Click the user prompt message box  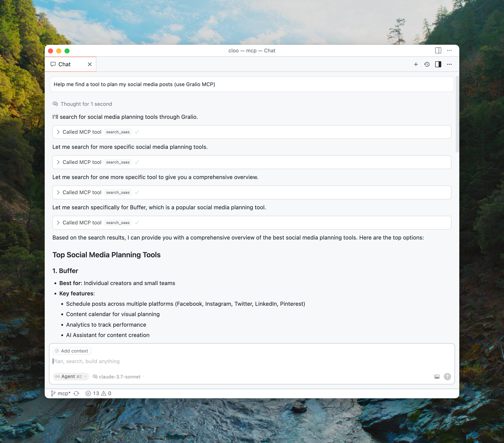pyautogui.click(x=252, y=84)
